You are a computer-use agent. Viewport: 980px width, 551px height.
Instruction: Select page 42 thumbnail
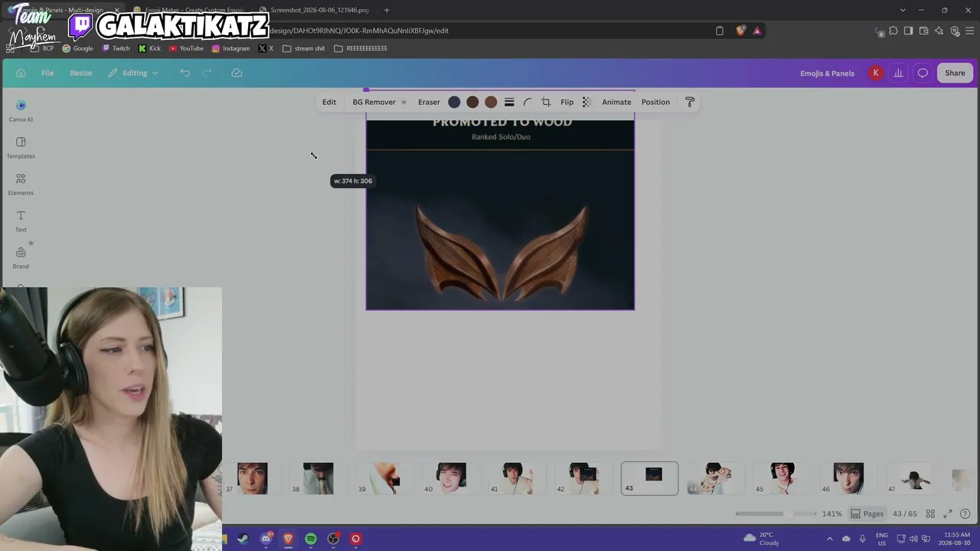(583, 478)
